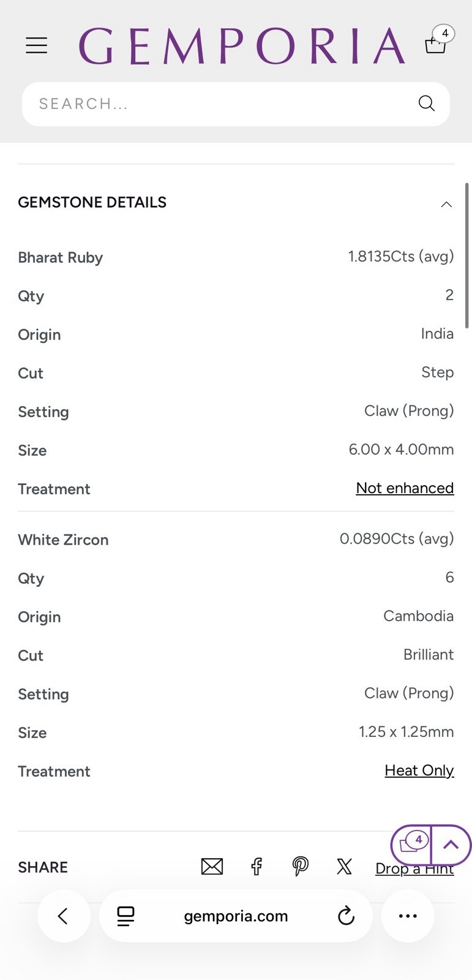This screenshot has height=980, width=472.
Task: Tap the floating scroll-to-top arrow
Action: coord(451,845)
